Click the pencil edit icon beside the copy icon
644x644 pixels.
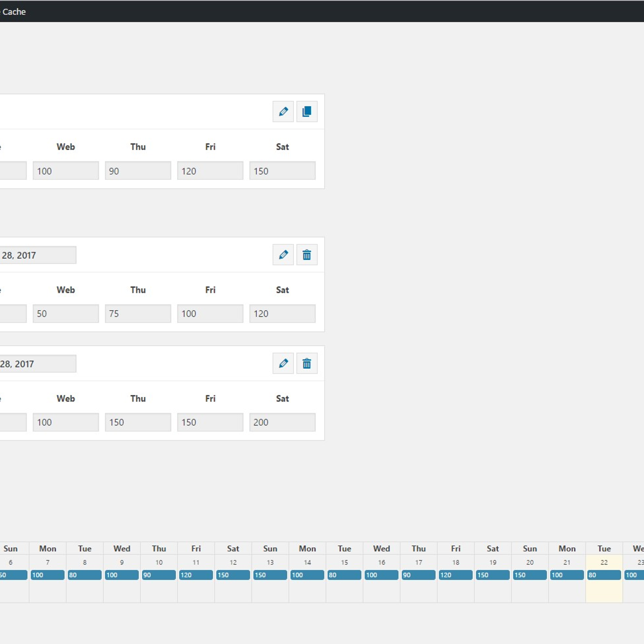point(283,111)
